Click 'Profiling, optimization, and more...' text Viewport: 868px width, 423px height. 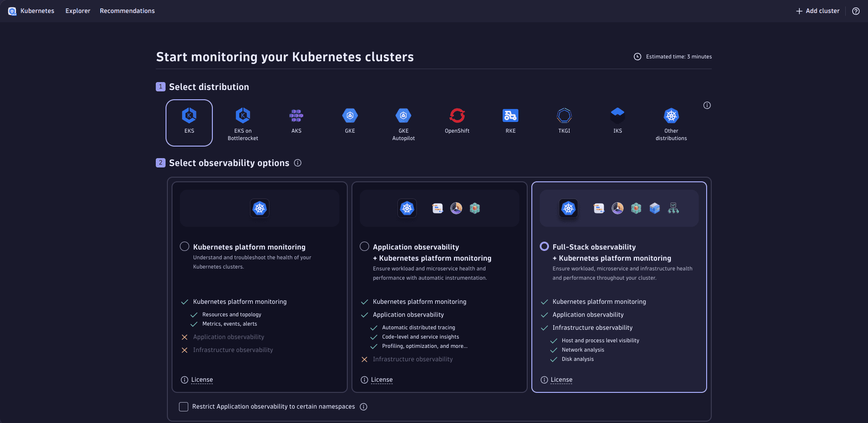(x=425, y=346)
